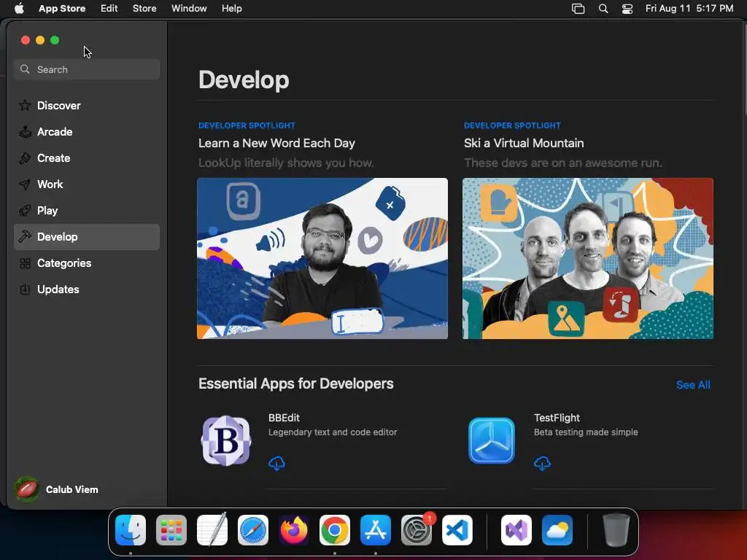The height and width of the screenshot is (560, 747).
Task: See All essential developer apps
Action: (x=693, y=385)
